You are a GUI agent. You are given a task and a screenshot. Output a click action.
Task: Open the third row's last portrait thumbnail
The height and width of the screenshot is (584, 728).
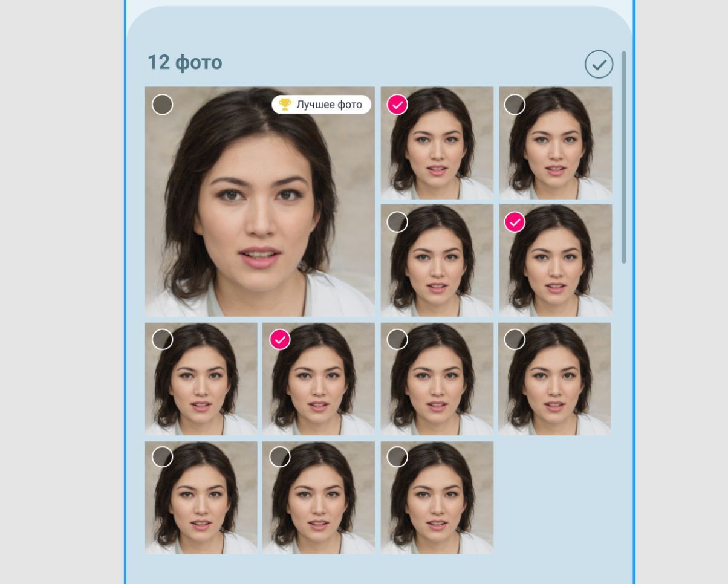[554, 379]
